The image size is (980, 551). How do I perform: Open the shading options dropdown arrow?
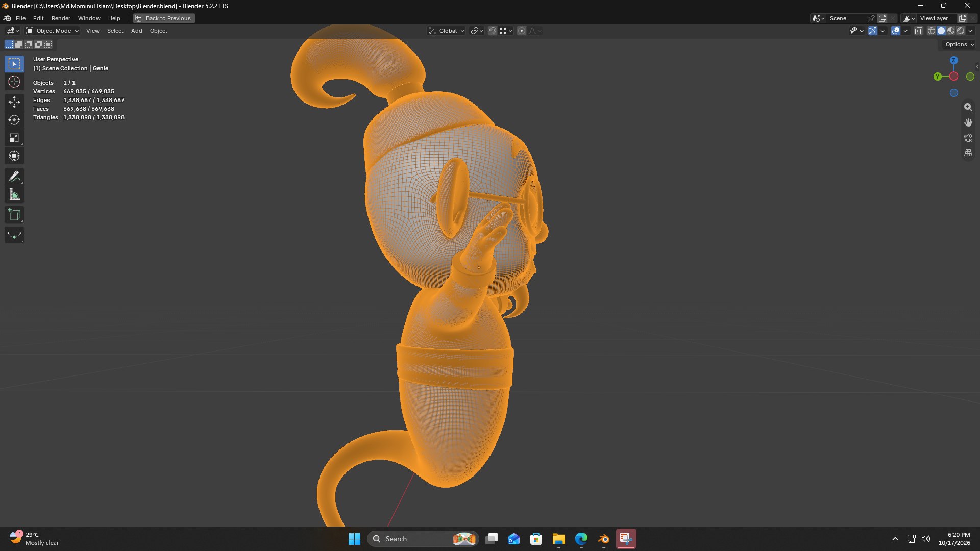click(x=971, y=31)
